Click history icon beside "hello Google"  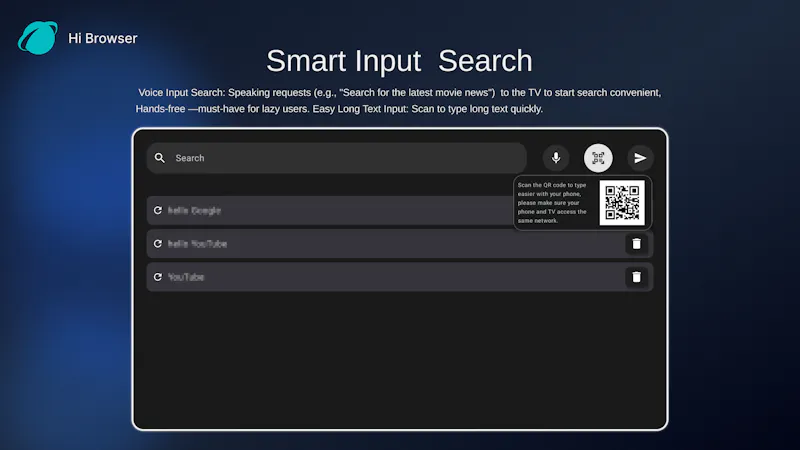[x=158, y=210]
